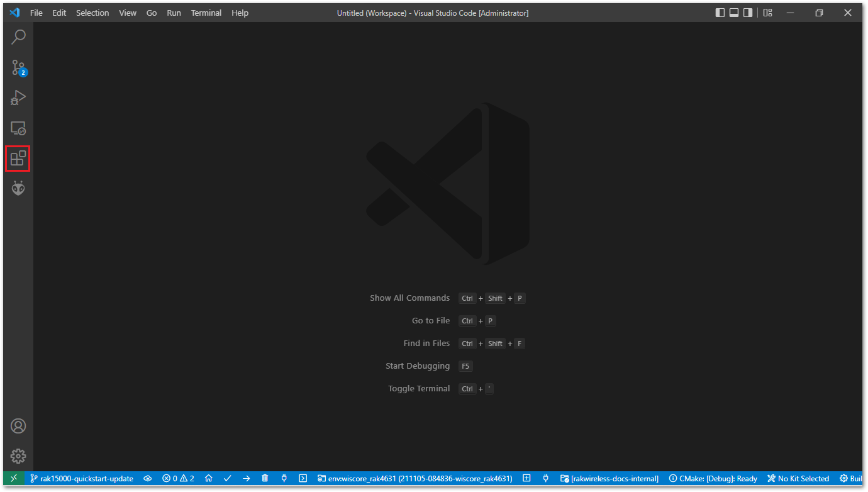Toggle Panel layout icon in title bar

[734, 13]
